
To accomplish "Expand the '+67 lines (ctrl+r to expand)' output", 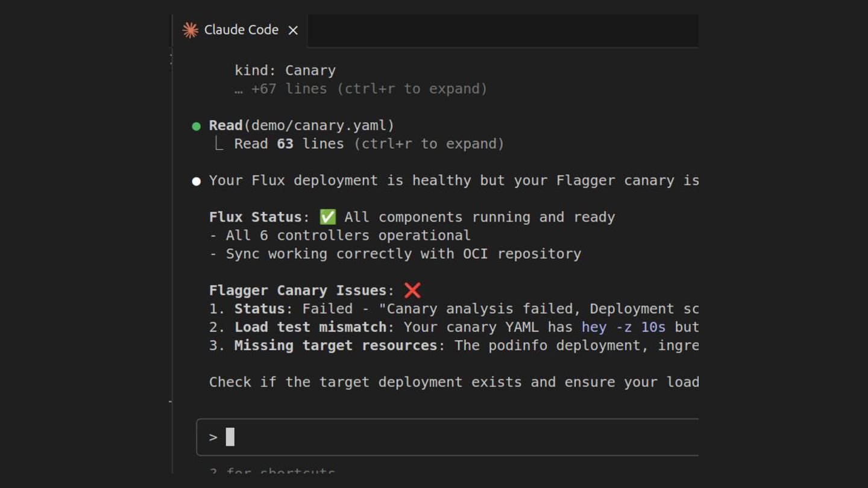I will coord(360,89).
